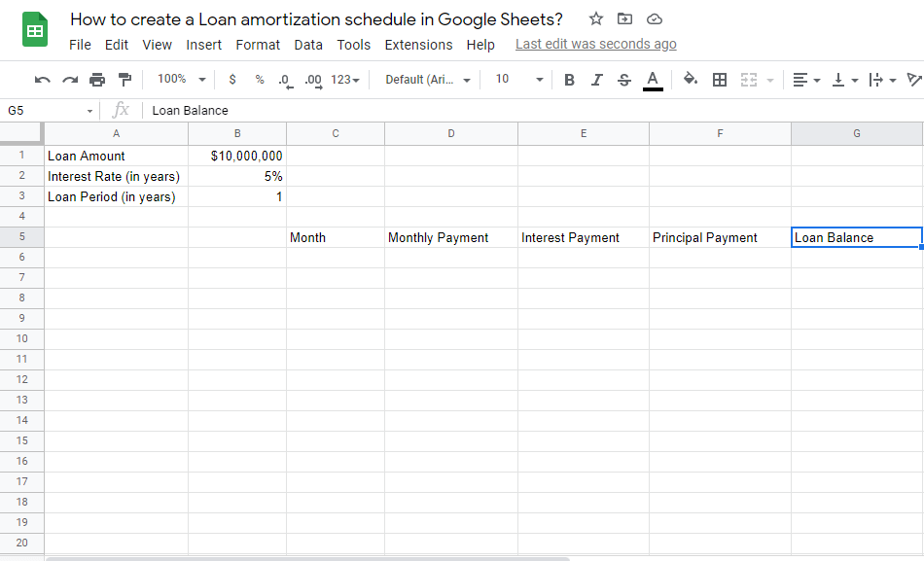Click the text rotation icon

coord(914,80)
